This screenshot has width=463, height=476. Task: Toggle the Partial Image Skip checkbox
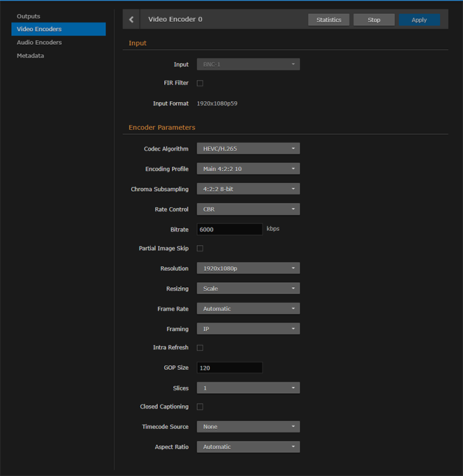coord(200,249)
